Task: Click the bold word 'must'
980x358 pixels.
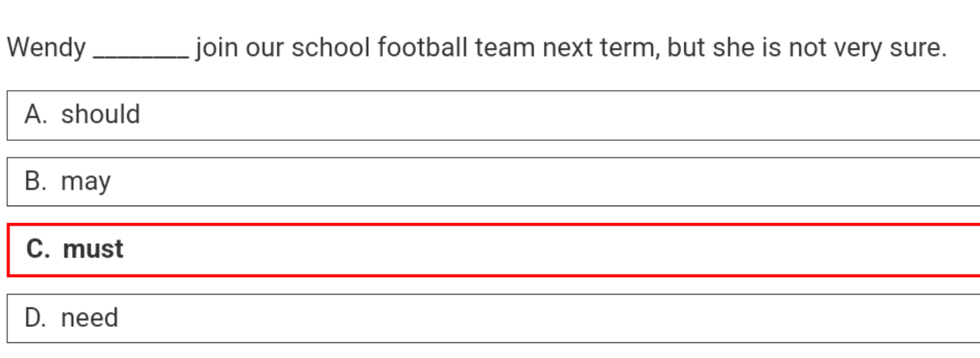Action: pos(93,249)
